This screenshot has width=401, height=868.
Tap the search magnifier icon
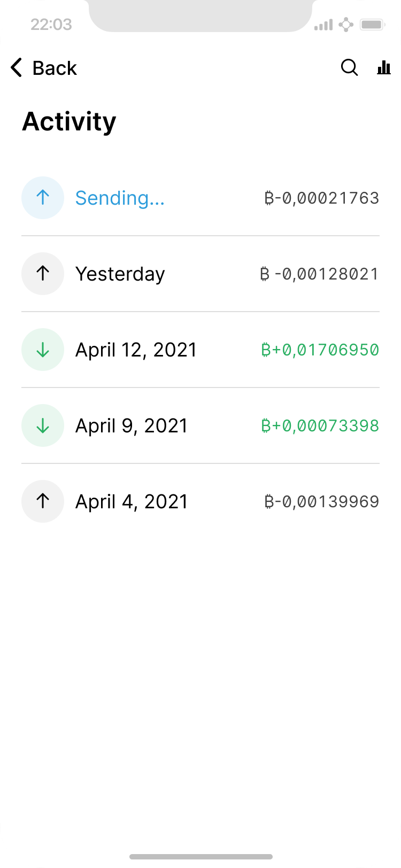(x=349, y=68)
